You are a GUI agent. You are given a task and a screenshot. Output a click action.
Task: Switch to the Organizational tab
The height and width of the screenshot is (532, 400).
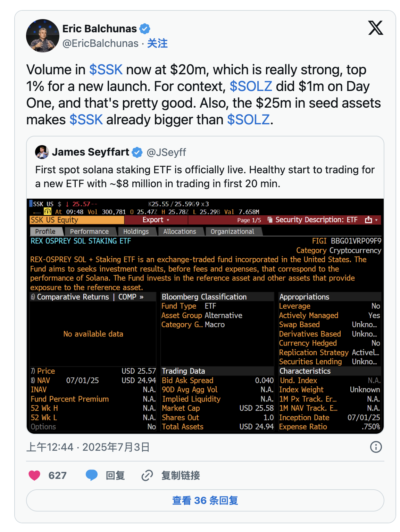pyautogui.click(x=232, y=232)
